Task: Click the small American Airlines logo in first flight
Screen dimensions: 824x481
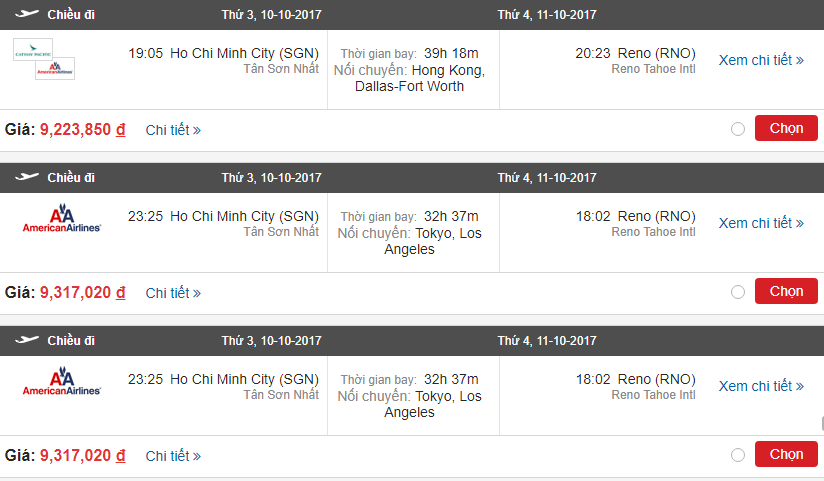Action: click(55, 68)
